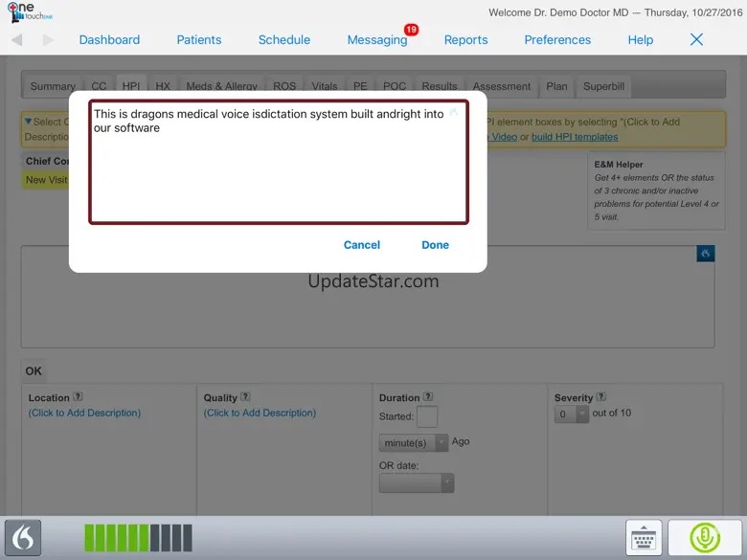Switch to the Superbill tab

(603, 86)
